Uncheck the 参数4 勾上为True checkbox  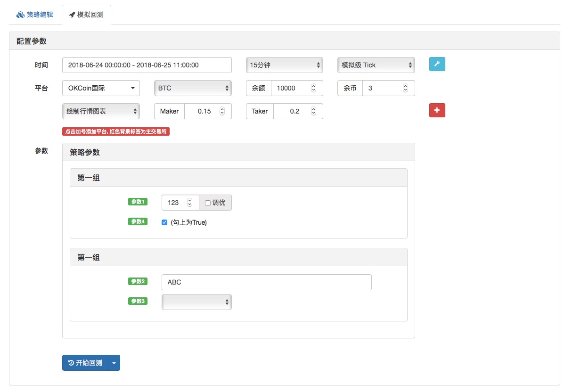(x=164, y=222)
